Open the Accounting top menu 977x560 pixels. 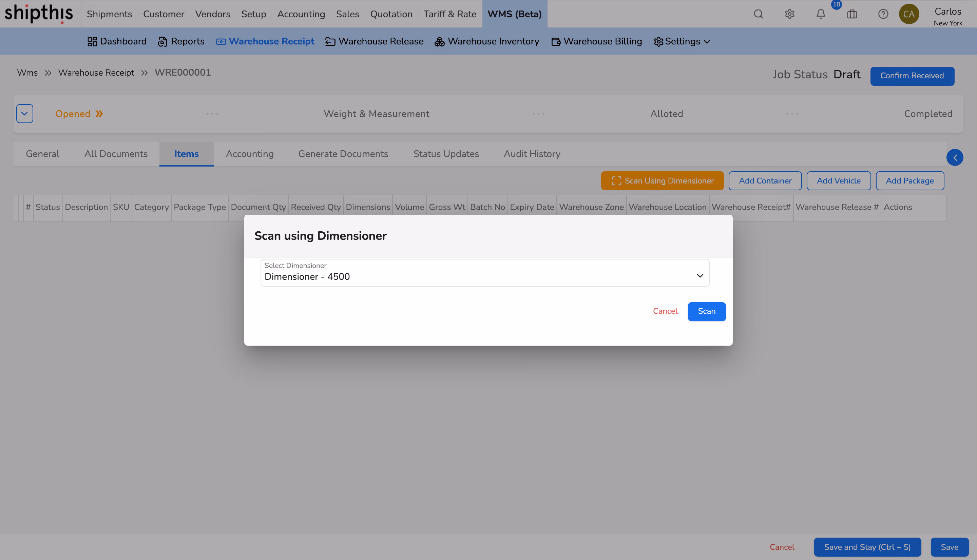[x=301, y=14]
